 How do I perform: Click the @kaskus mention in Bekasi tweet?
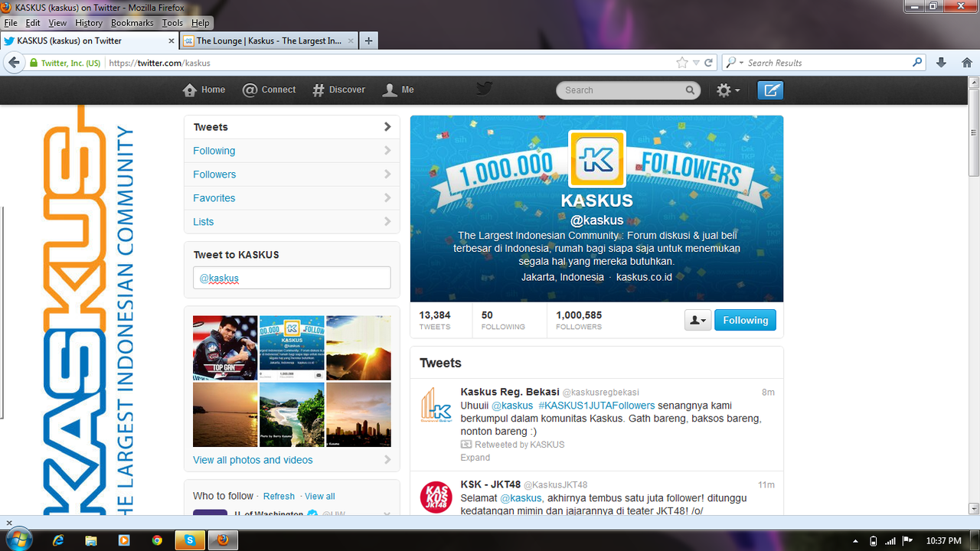click(x=512, y=406)
